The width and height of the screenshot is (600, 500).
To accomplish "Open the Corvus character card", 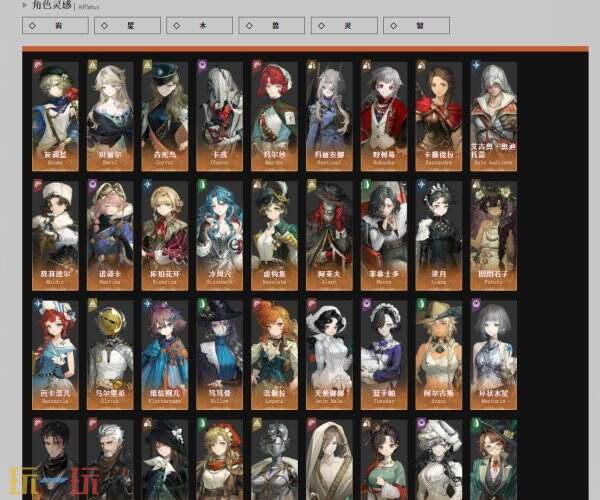I will point(165,116).
